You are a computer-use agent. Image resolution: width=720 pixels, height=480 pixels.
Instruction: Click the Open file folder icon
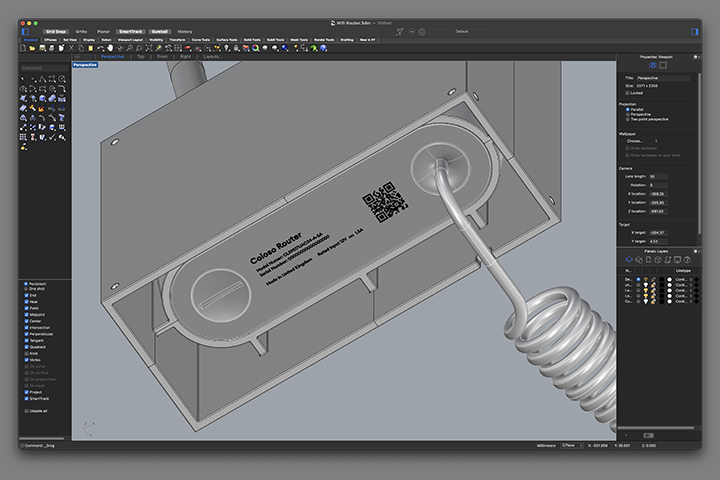(x=32, y=48)
